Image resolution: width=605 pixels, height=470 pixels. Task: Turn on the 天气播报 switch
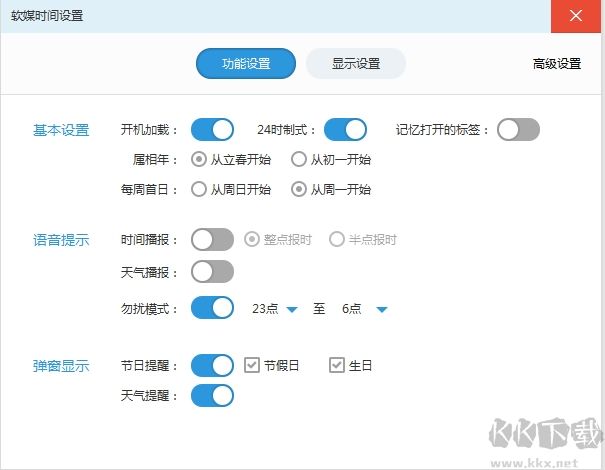(x=212, y=271)
